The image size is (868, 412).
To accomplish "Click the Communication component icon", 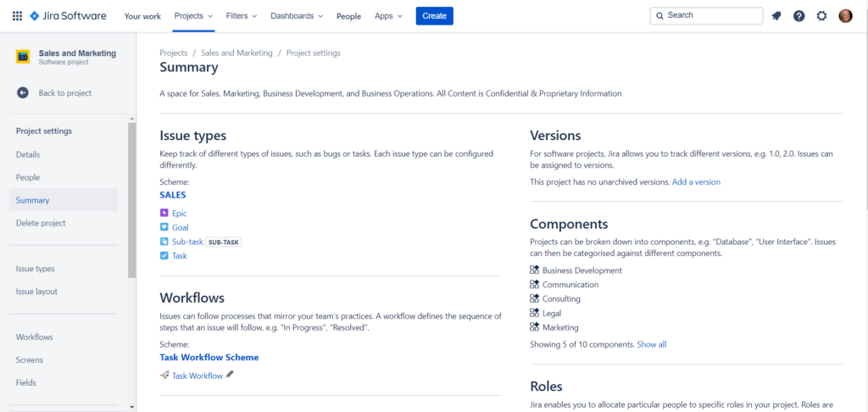I will coord(534,285).
